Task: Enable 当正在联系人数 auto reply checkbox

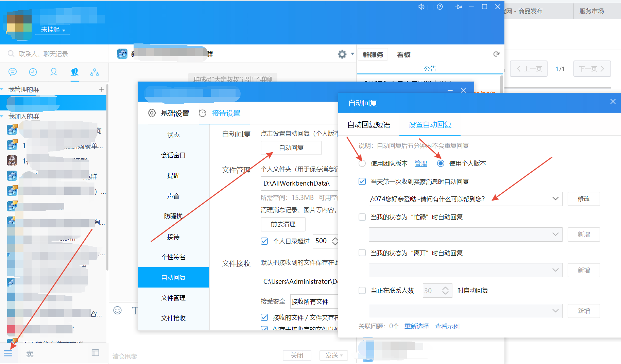Action: 362,290
